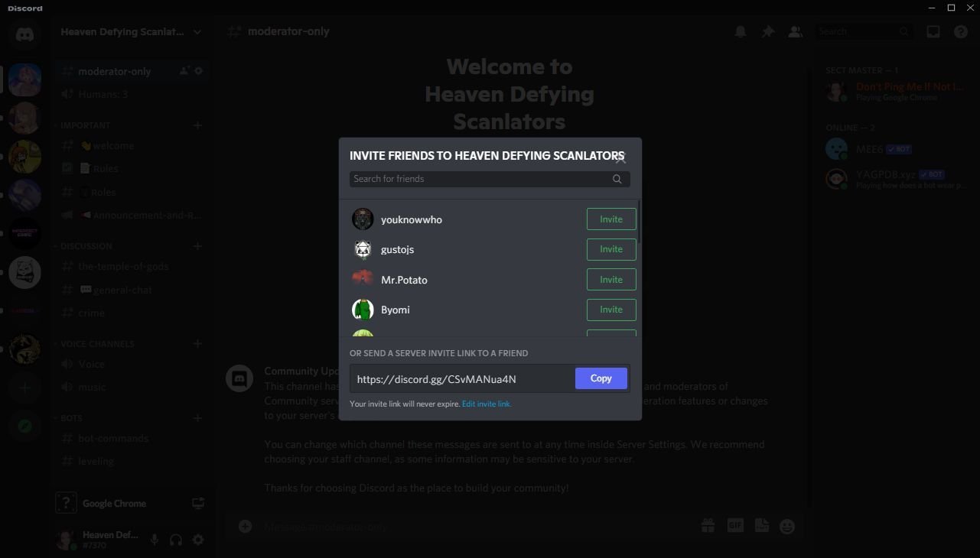Select the general-chat channel
The width and height of the screenshot is (980, 558).
(122, 290)
